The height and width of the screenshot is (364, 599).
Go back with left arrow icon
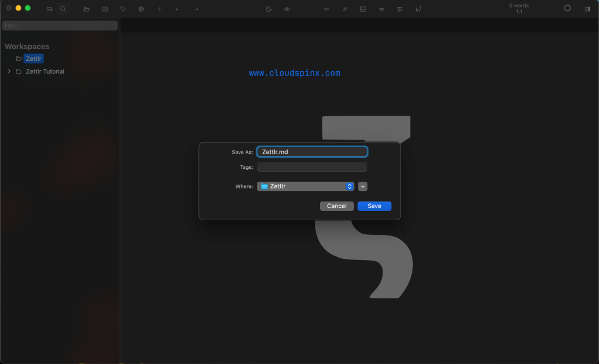[x=178, y=9]
